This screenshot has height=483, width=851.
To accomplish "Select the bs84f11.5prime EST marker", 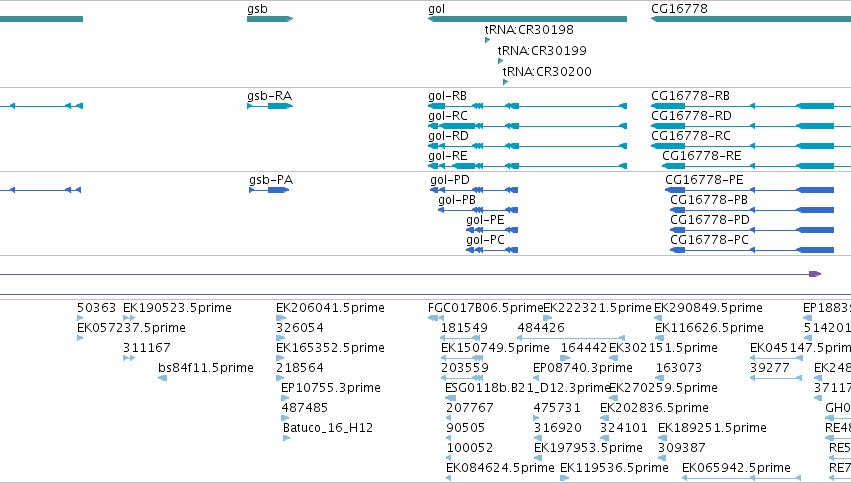I will [x=162, y=378].
